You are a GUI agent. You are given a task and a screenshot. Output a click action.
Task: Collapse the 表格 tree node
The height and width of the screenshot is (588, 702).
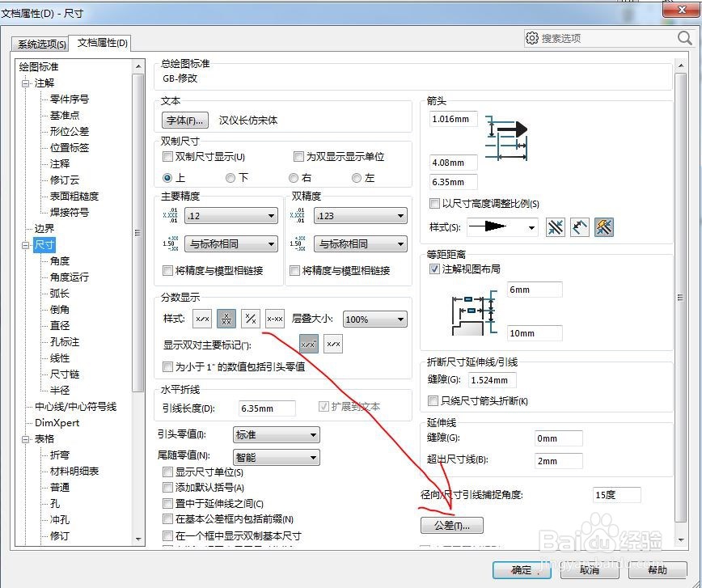click(x=26, y=439)
